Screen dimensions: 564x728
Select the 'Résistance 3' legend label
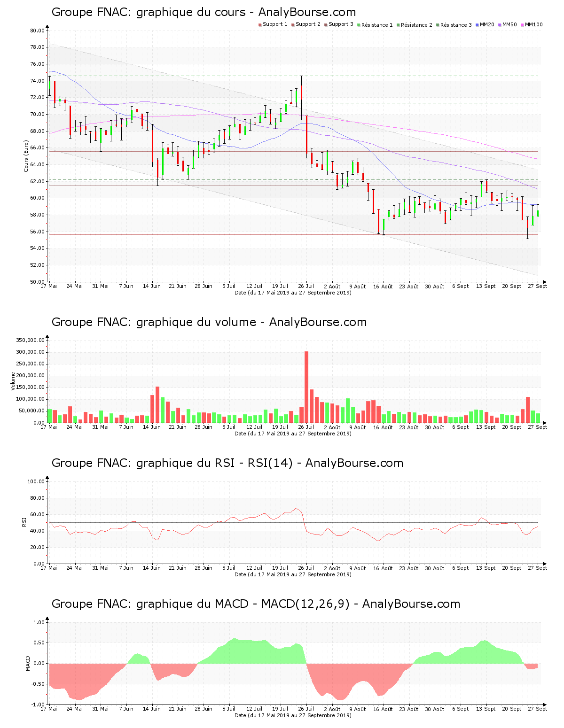tap(456, 25)
